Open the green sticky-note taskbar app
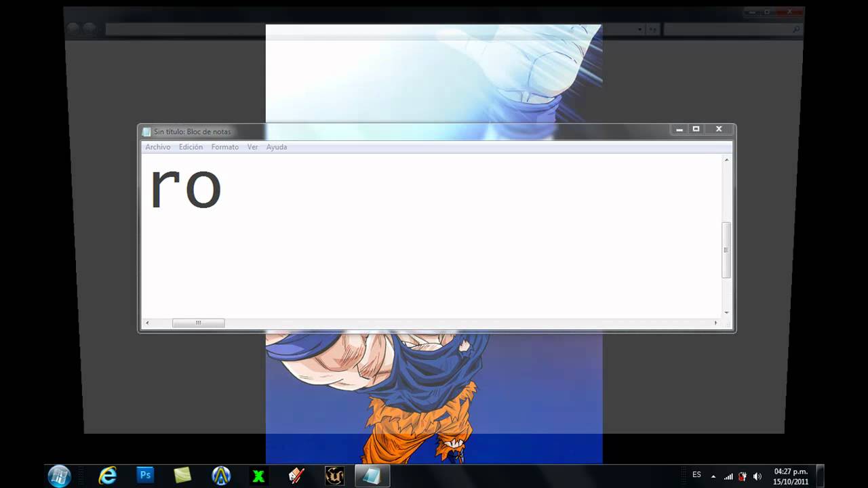Screen dimensions: 868x488 tap(182, 476)
